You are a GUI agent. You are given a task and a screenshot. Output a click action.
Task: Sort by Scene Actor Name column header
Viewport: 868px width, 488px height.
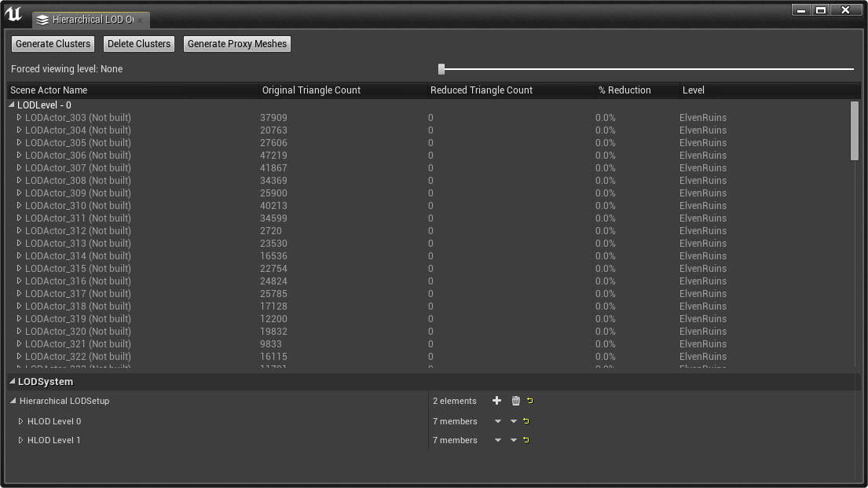pos(133,90)
